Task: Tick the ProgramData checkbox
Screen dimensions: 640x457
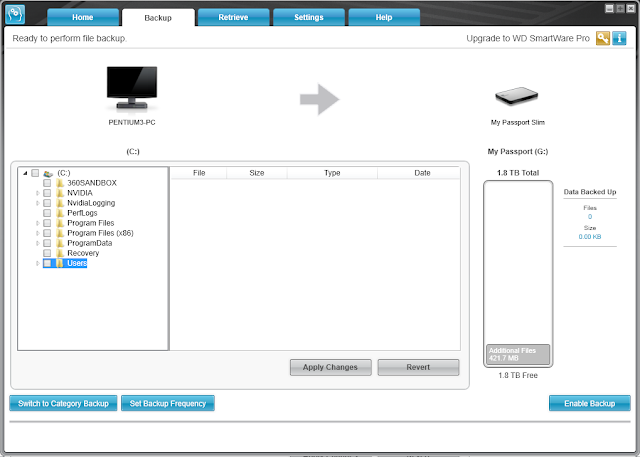Action: (x=47, y=243)
